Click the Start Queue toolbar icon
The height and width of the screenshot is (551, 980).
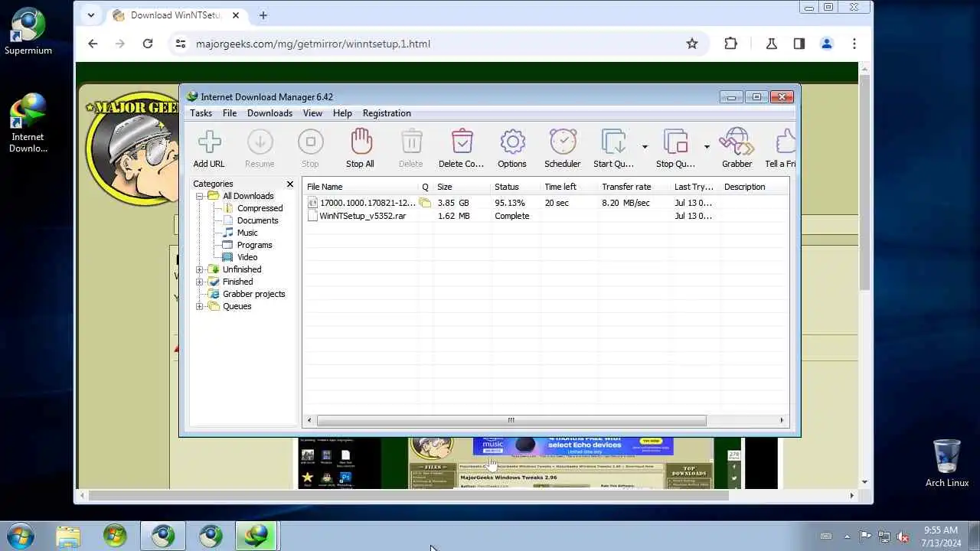614,148
